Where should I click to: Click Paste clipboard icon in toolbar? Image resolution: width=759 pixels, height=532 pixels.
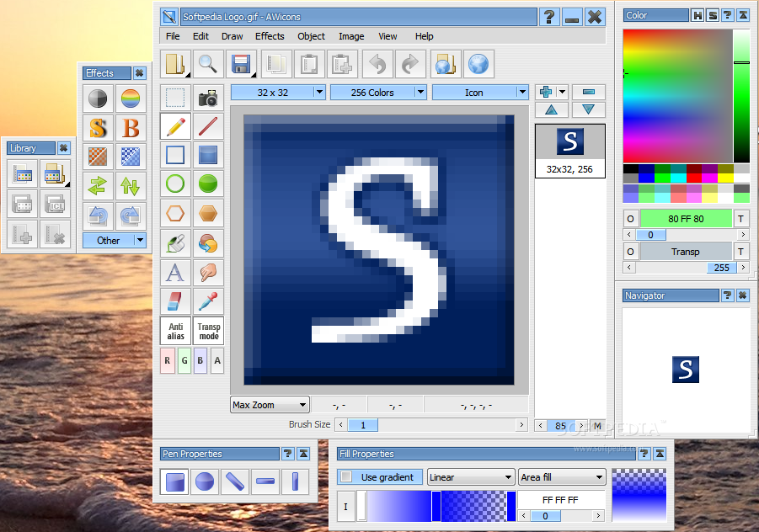pos(309,64)
